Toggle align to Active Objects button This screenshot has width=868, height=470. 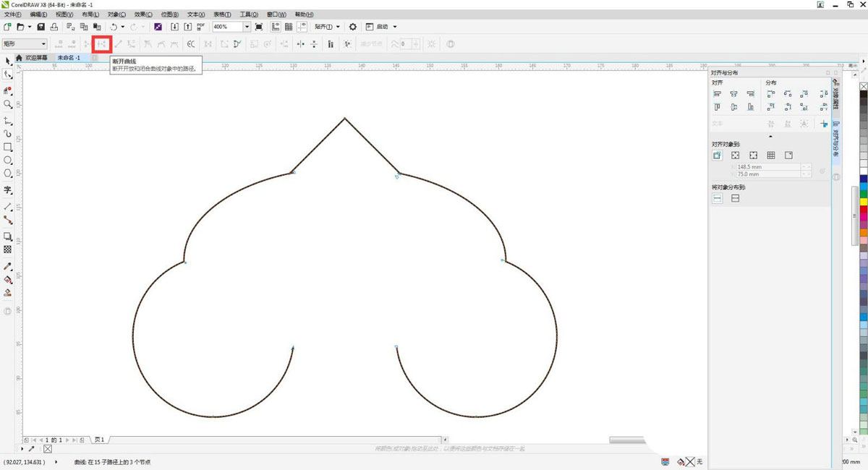click(718, 155)
